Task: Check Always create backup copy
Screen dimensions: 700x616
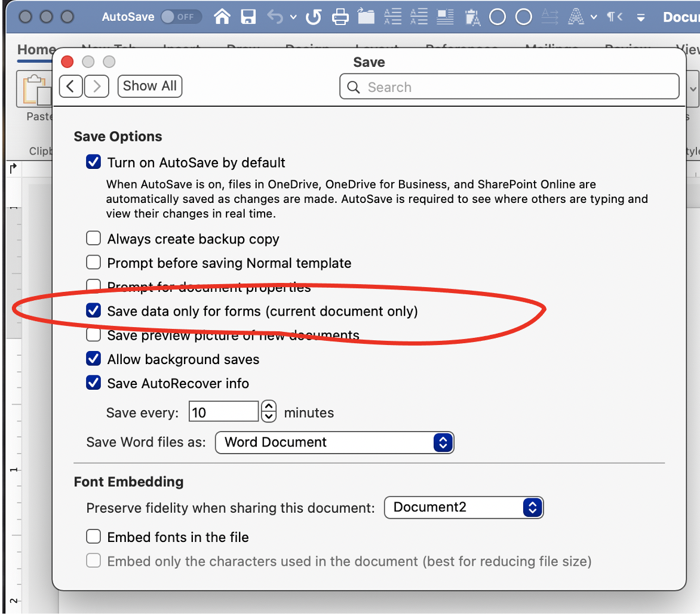Action: (93, 238)
